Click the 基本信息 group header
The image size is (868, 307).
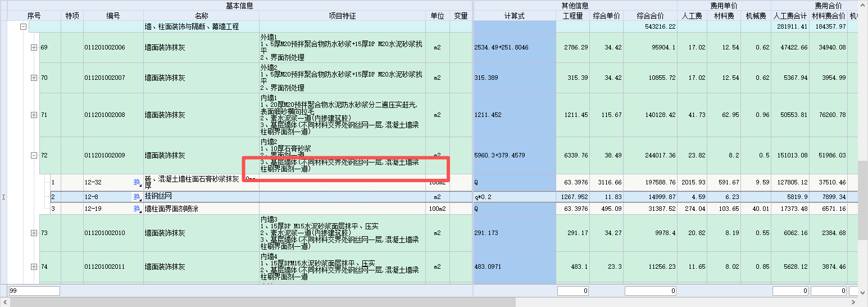pos(240,6)
